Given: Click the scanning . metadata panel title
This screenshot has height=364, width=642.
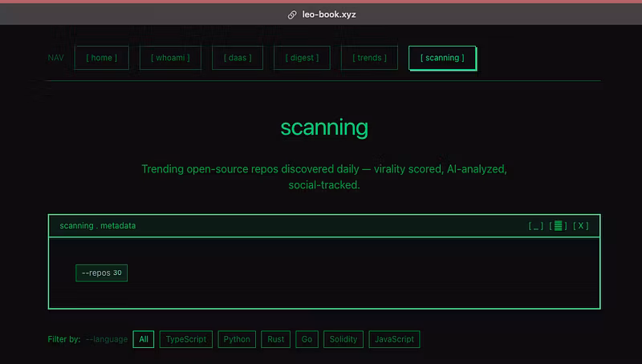Looking at the screenshot, I should (x=97, y=226).
